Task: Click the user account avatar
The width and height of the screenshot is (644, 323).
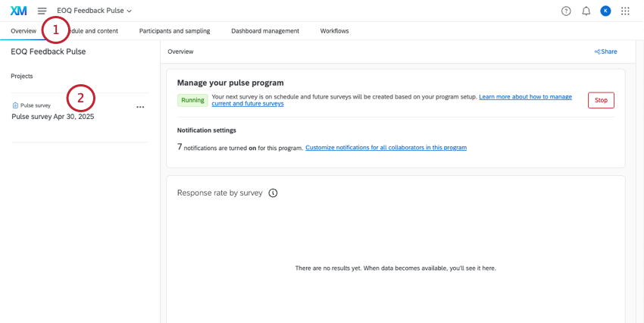Action: click(605, 11)
